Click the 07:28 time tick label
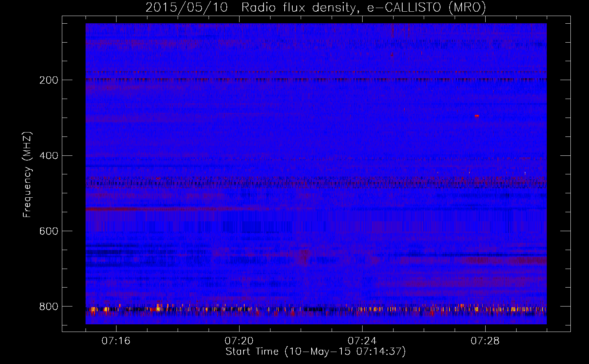Screen dimensions: 589x364 tap(485, 341)
